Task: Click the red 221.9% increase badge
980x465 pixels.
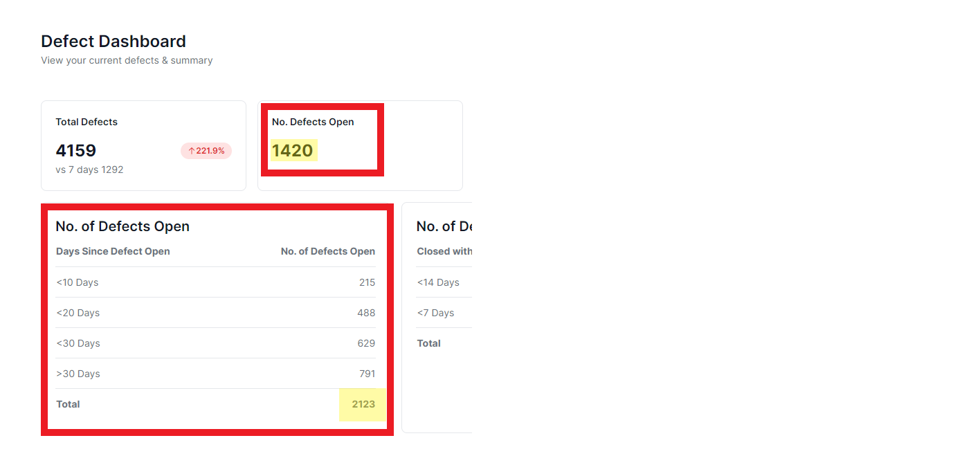Action: [206, 151]
